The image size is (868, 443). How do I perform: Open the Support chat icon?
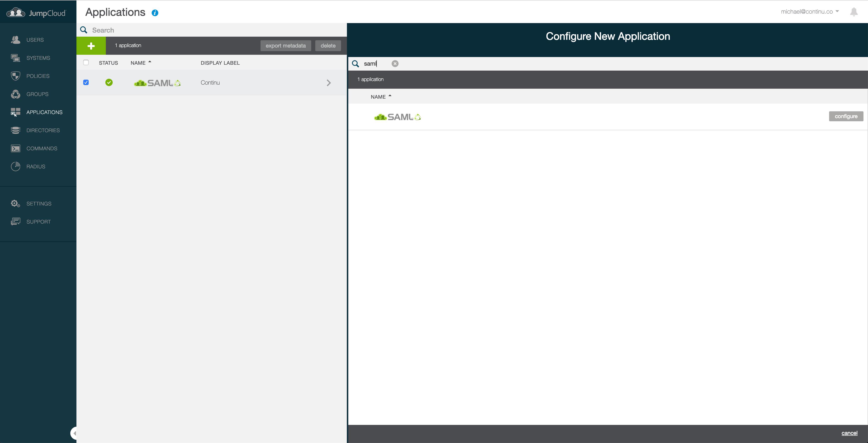(x=16, y=221)
